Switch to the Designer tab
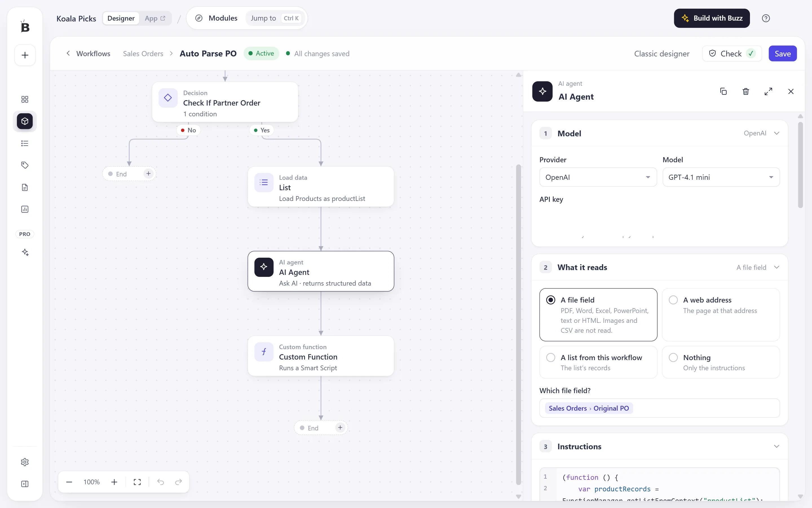Image resolution: width=812 pixels, height=508 pixels. (x=121, y=18)
